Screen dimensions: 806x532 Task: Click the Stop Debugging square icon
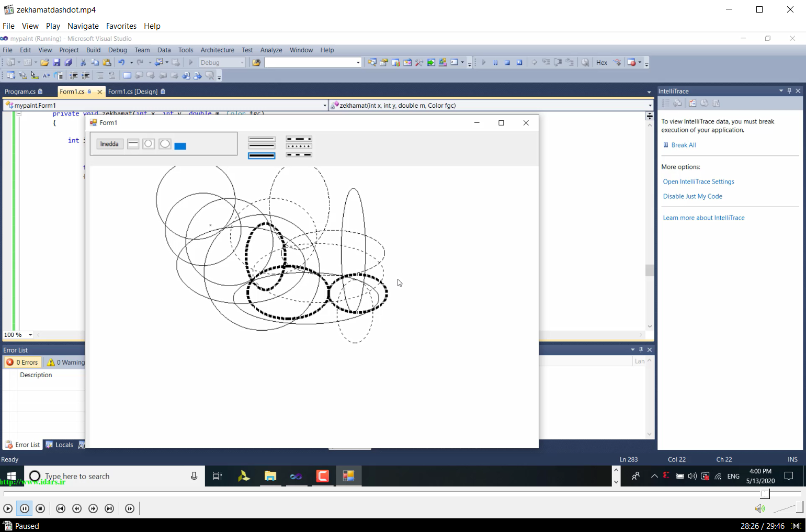(x=507, y=62)
